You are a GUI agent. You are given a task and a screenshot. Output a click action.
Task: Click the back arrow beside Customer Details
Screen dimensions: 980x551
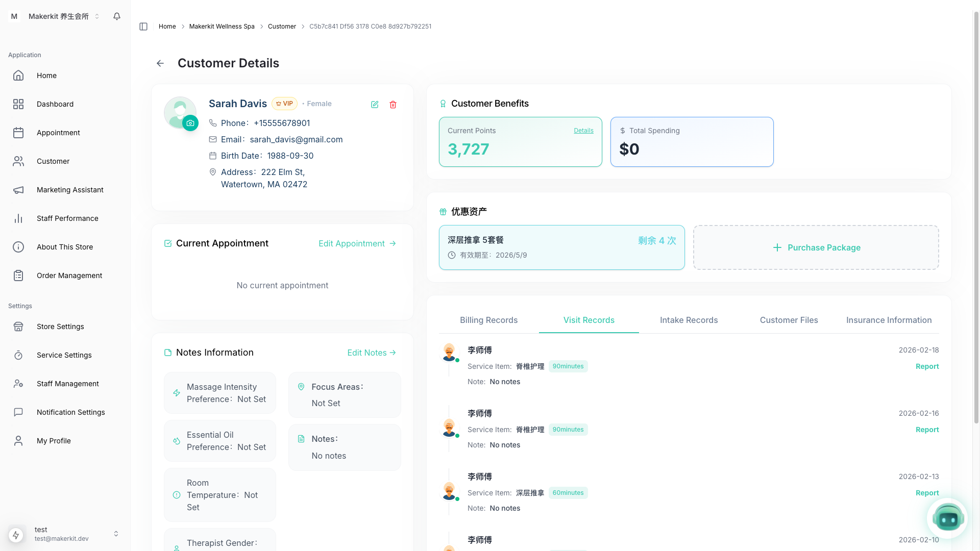[x=160, y=63]
